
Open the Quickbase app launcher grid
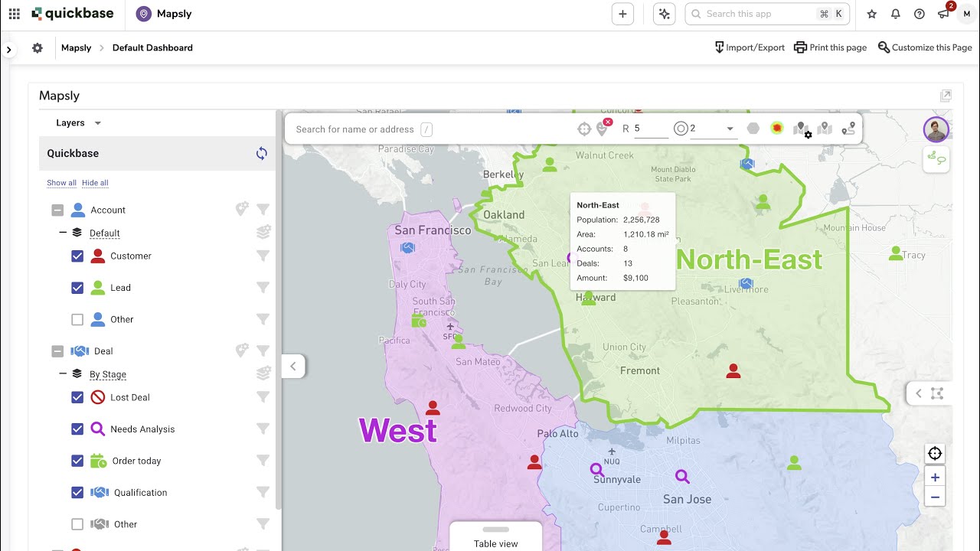click(x=14, y=14)
